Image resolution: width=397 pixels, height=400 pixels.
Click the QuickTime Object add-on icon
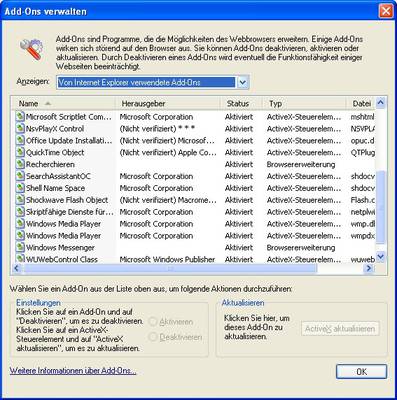(20, 152)
